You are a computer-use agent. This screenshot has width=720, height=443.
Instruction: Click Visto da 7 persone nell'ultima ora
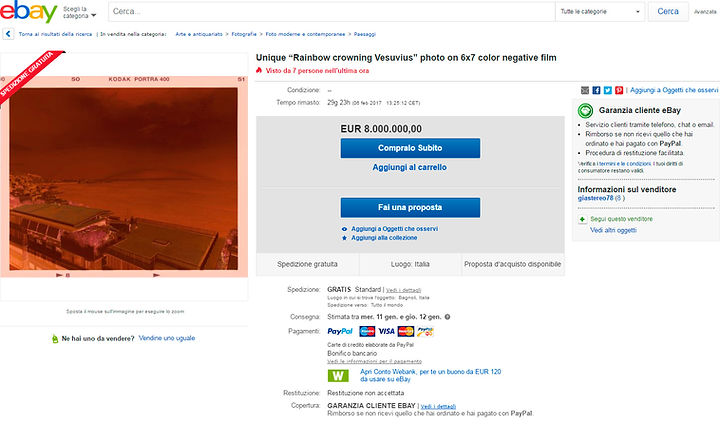coord(317,71)
